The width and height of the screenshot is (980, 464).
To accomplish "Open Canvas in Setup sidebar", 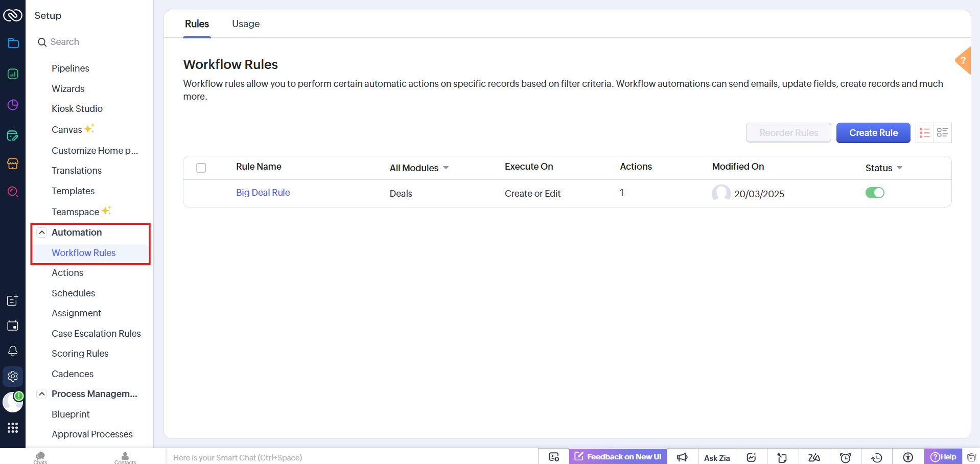I will tap(67, 130).
